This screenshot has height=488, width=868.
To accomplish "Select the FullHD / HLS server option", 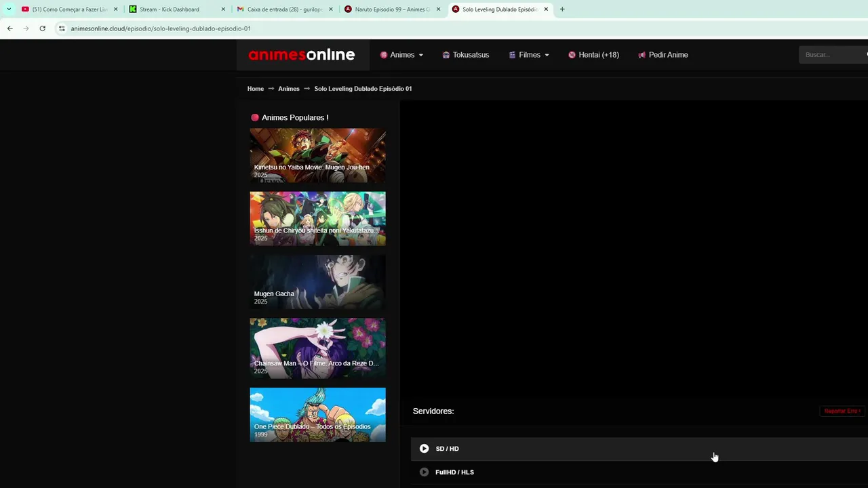I will click(639, 472).
